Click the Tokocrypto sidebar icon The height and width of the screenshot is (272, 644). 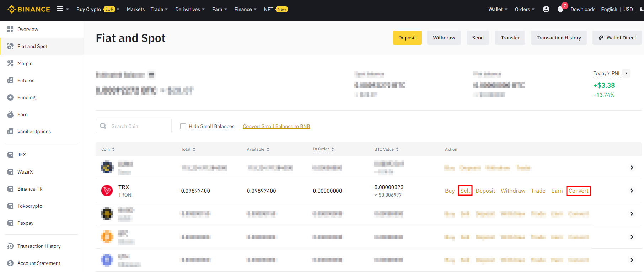point(10,206)
